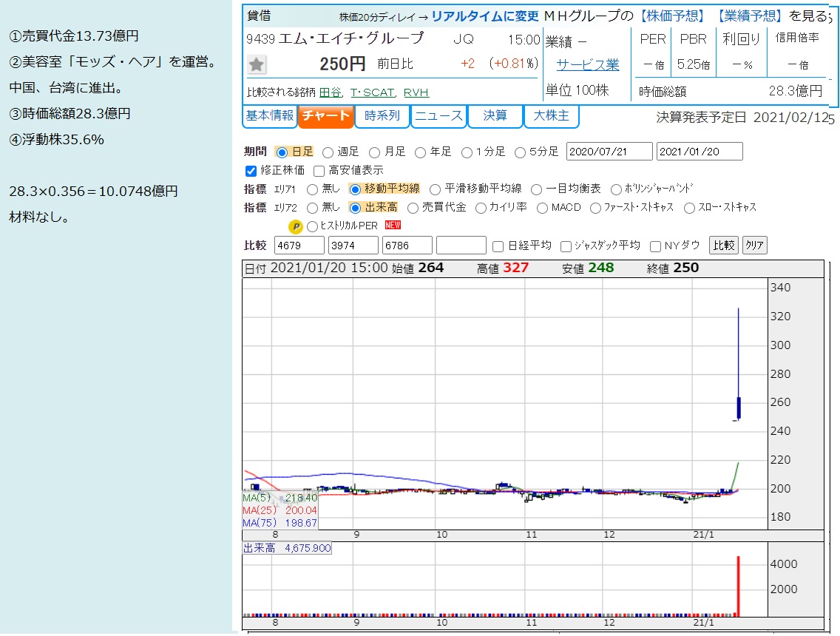
Task: Click the empty fourth comparison field
Action: pos(461,246)
